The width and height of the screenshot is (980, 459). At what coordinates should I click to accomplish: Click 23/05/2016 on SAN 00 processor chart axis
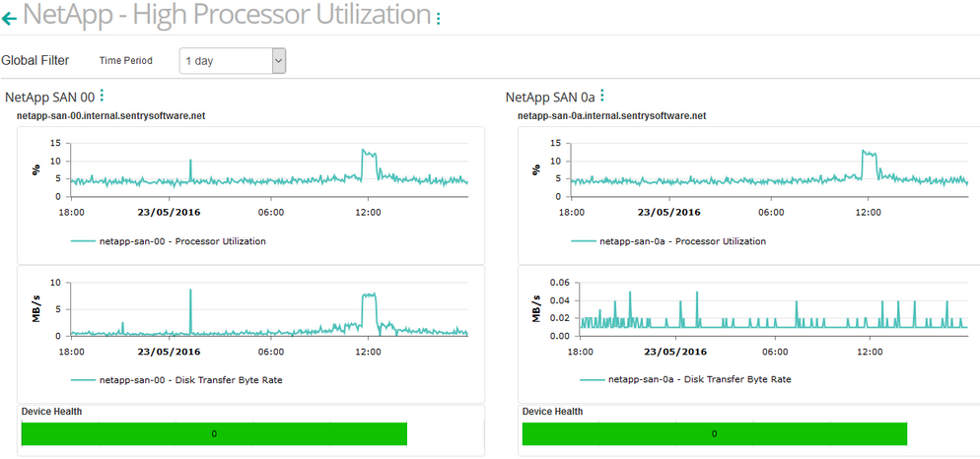tap(169, 213)
